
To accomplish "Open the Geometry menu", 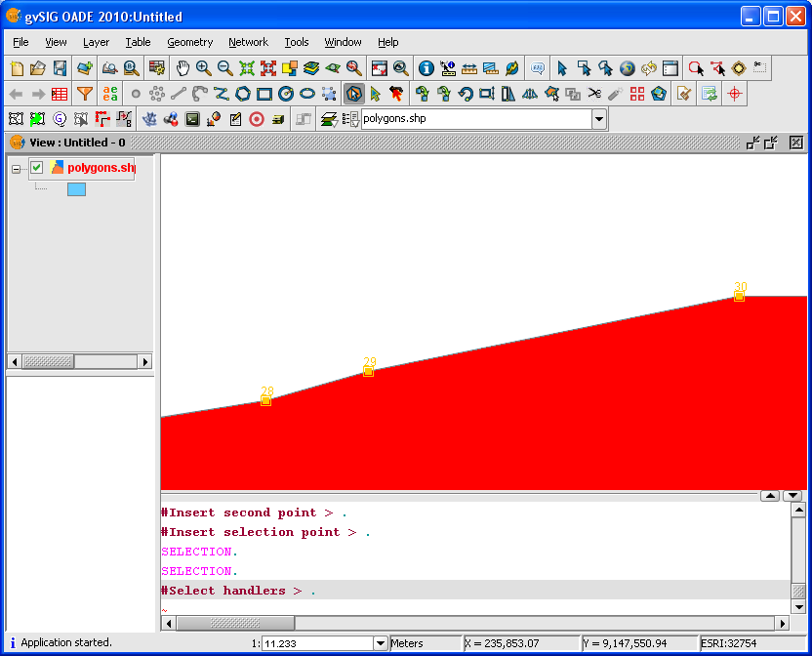I will coord(189,42).
